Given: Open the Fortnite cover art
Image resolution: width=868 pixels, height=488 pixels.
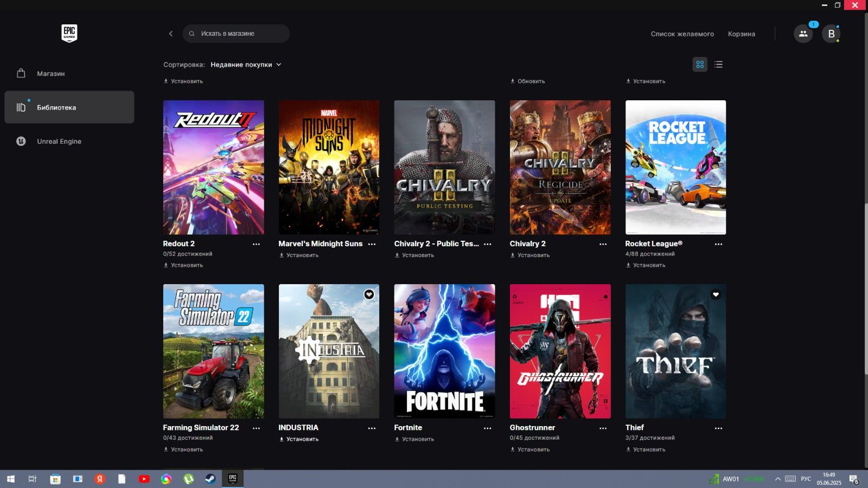Looking at the screenshot, I should 445,351.
